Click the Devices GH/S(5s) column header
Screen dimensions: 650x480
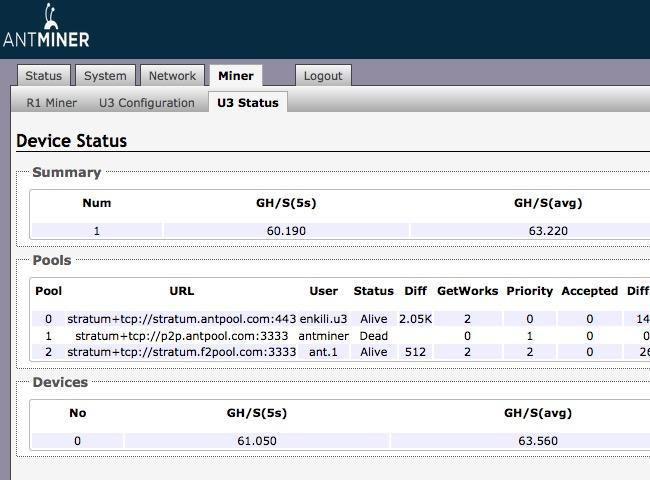pos(257,413)
